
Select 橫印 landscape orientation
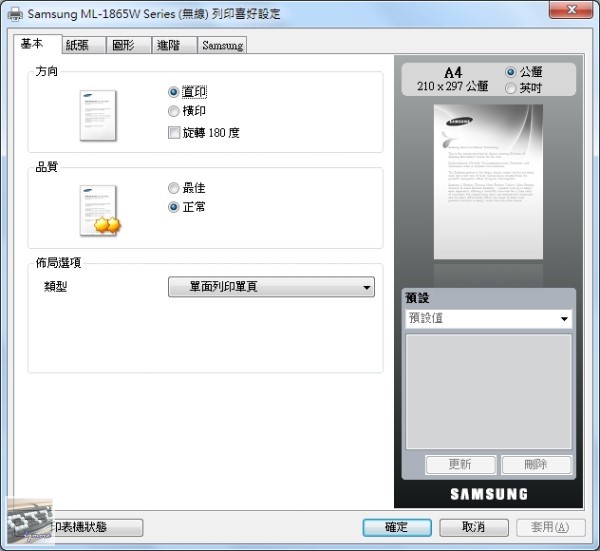[187, 111]
